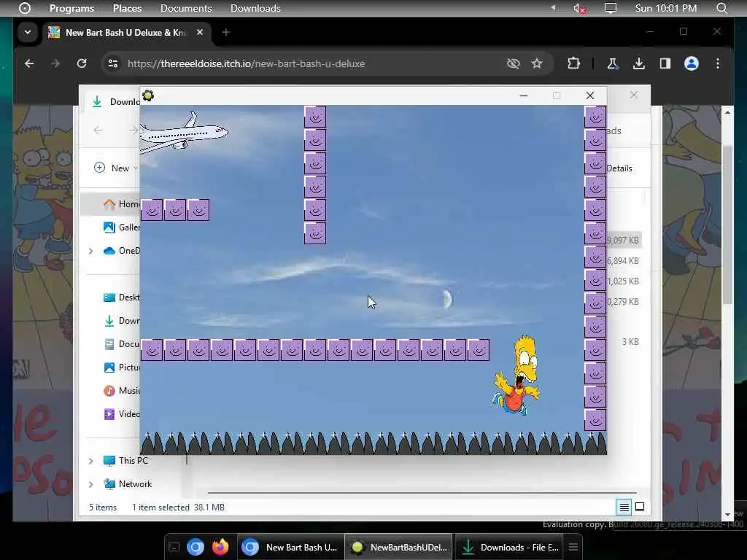The width and height of the screenshot is (747, 560).
Task: Open the Music folder in sidebar
Action: [x=122, y=391]
